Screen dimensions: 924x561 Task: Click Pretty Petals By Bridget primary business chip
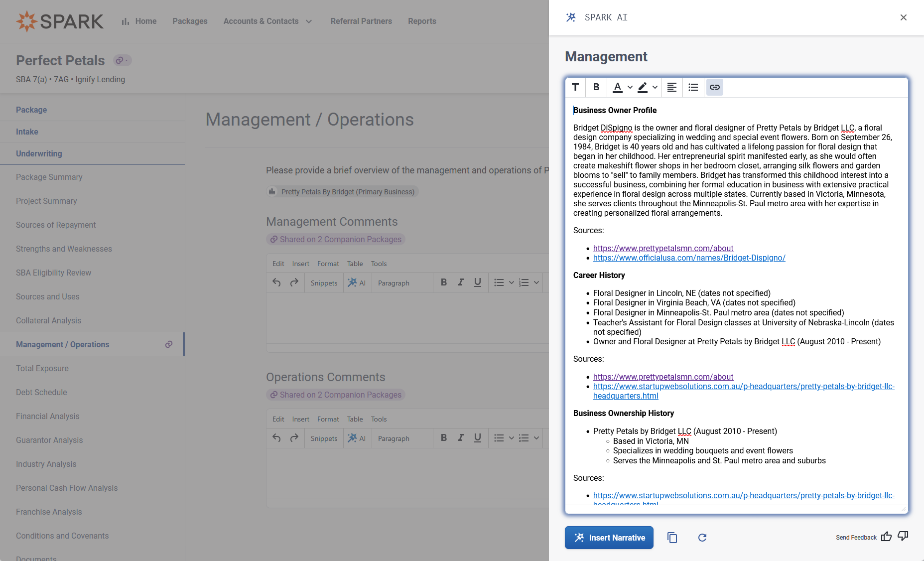pyautogui.click(x=342, y=192)
